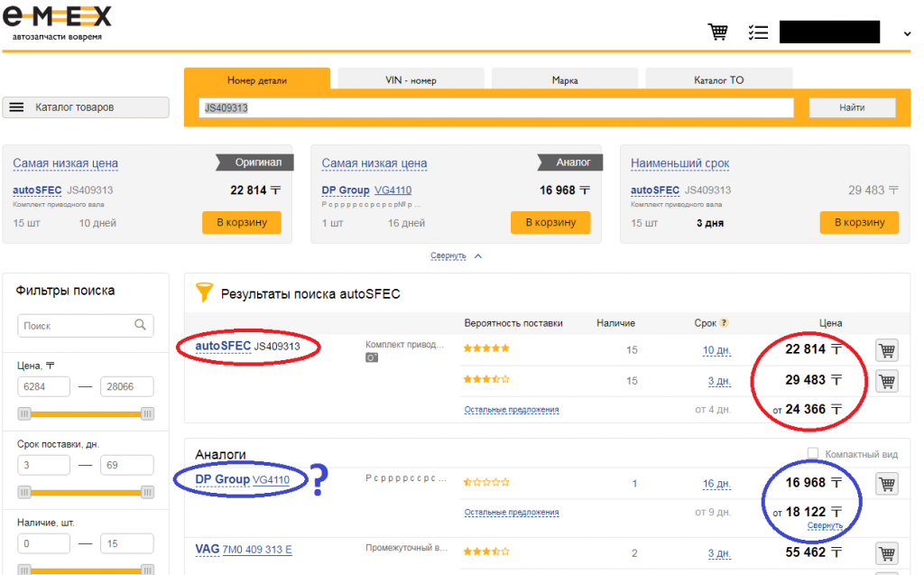Image resolution: width=924 pixels, height=575 pixels.
Task: Click the Цена slider right handle
Action: click(x=147, y=413)
